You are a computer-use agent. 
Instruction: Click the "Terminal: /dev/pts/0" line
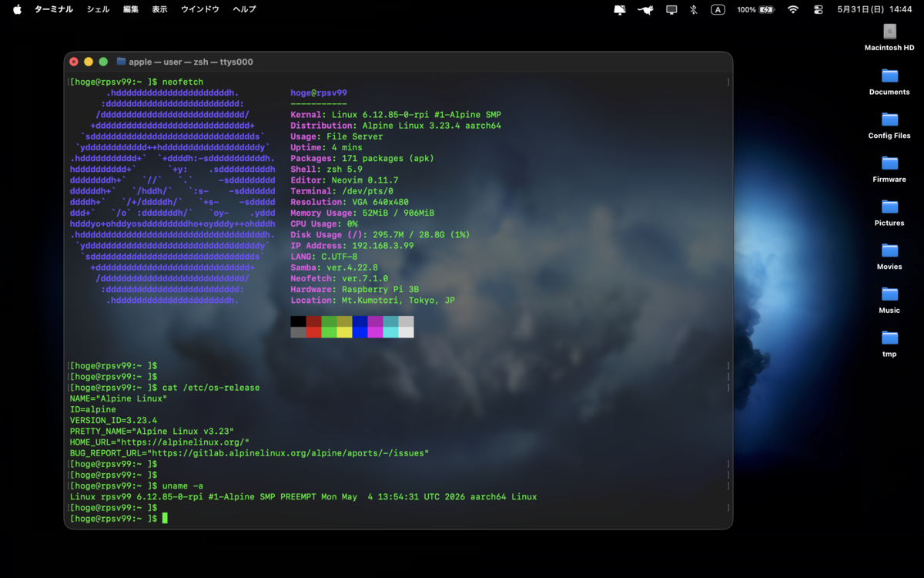342,191
